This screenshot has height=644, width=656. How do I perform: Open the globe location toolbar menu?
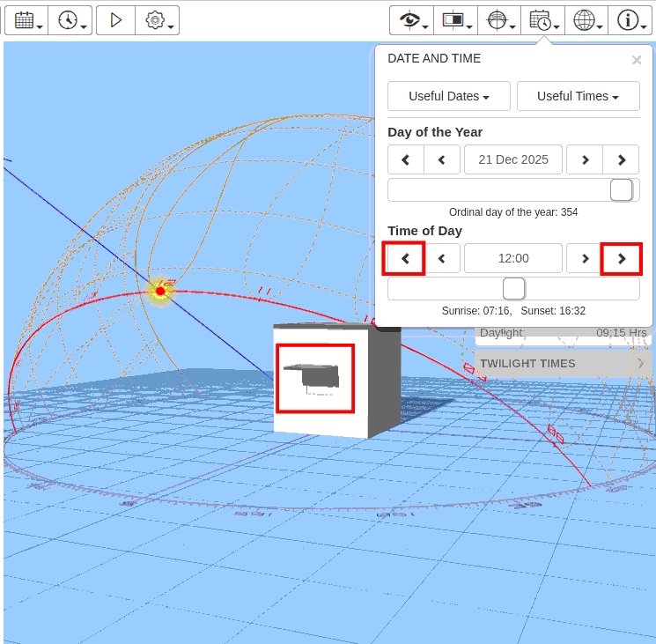(586, 20)
